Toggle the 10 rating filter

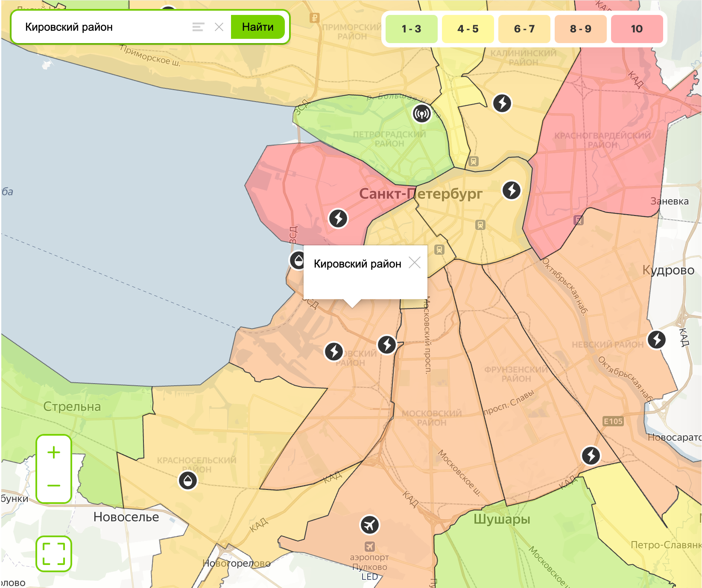point(637,29)
